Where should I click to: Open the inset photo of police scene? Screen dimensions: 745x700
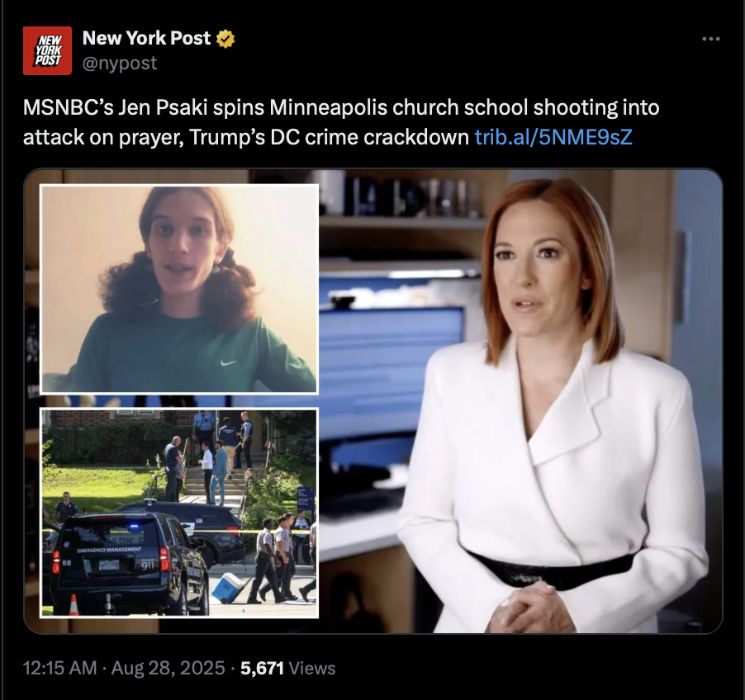179,513
